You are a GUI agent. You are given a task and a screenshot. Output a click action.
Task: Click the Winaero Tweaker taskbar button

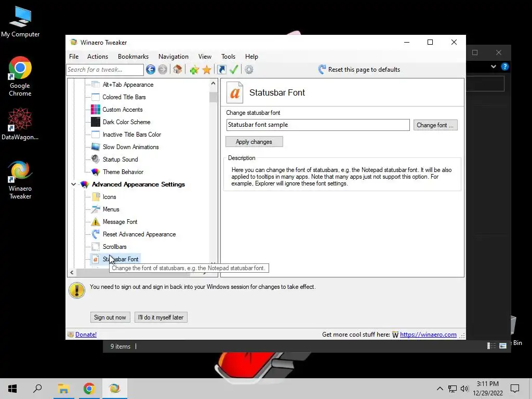tap(114, 389)
